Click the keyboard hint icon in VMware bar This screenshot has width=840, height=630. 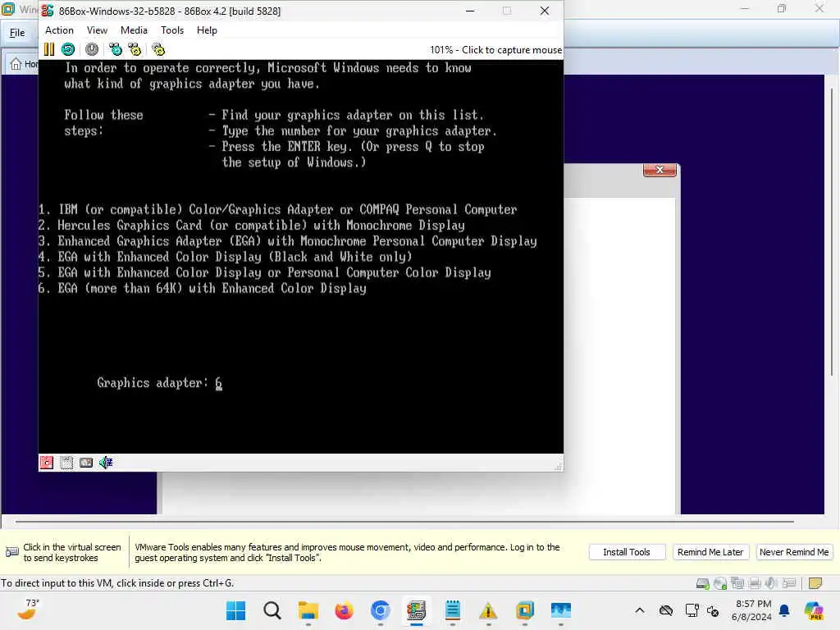(x=11, y=552)
